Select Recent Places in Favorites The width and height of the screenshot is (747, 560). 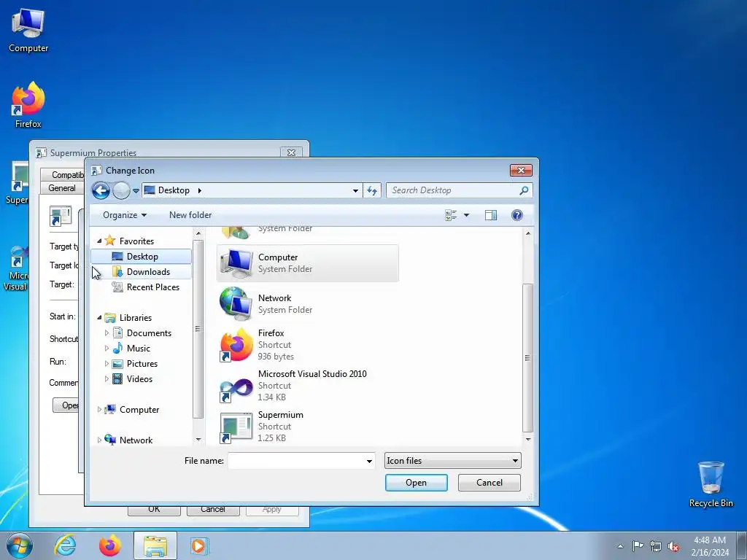click(145, 287)
